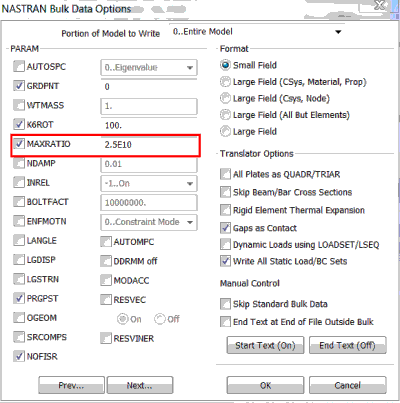
Task: Check Skip Beam/Bar Cross Sections
Action: tap(225, 192)
